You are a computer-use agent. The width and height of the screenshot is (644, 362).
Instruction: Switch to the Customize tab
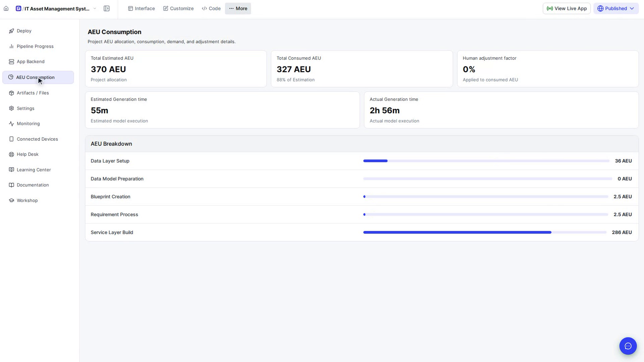178,8
